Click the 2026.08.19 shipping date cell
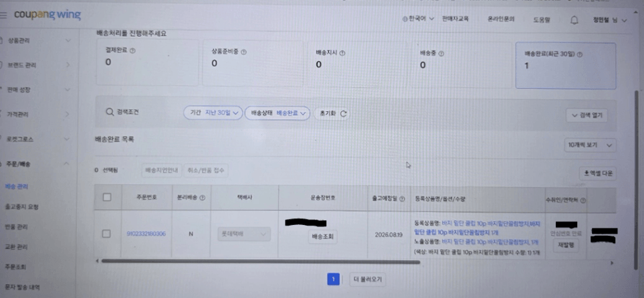Image resolution: width=644 pixels, height=298 pixels. pos(389,236)
